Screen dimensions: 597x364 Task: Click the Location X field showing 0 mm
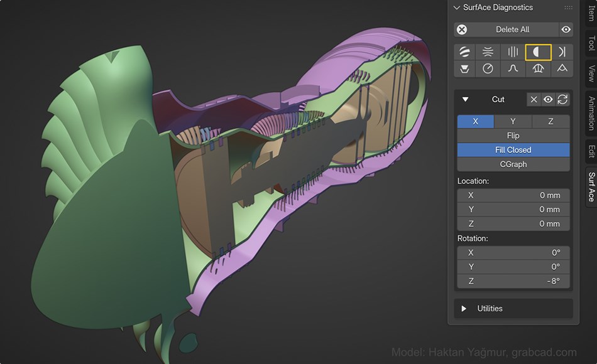(513, 195)
